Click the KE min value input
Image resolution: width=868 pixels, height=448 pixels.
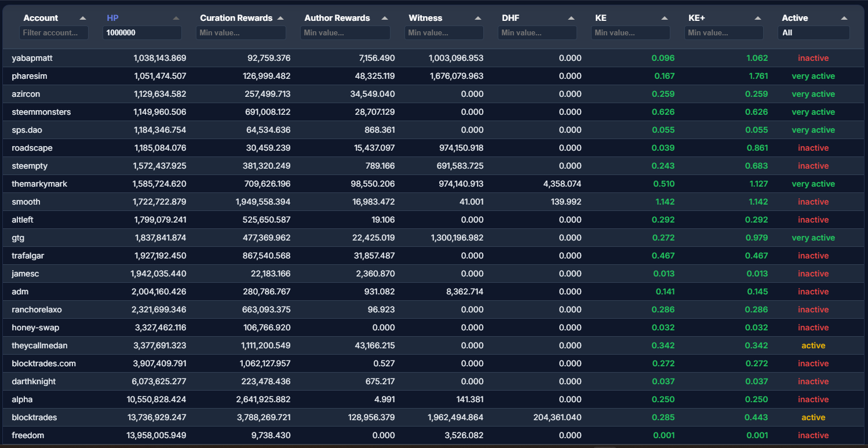[x=630, y=33]
